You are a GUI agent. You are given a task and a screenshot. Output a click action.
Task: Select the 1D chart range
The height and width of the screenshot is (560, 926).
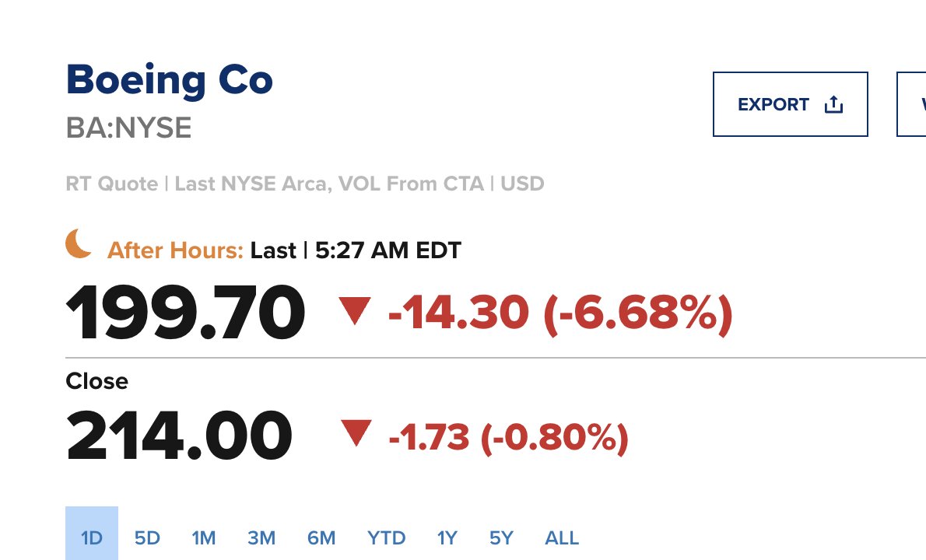tap(90, 537)
